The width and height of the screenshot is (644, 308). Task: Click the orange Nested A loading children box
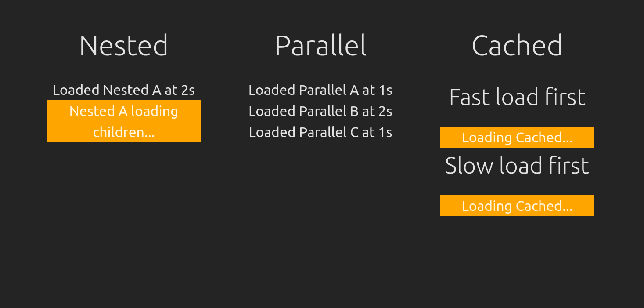point(124,121)
